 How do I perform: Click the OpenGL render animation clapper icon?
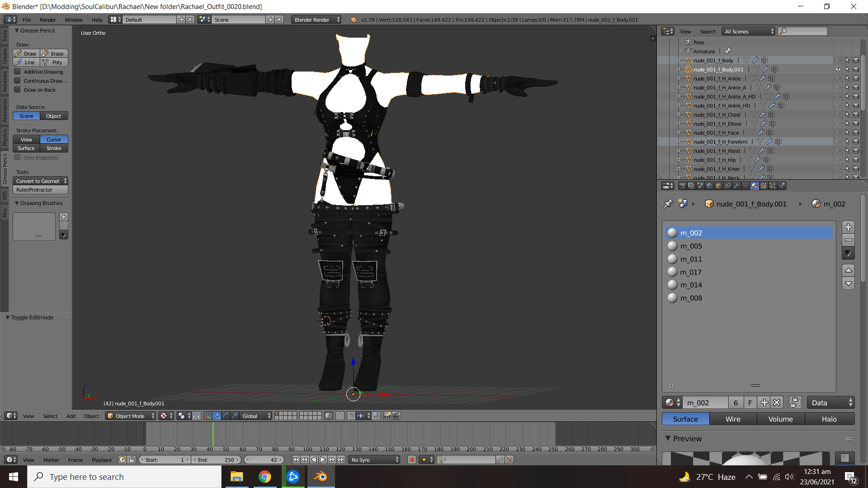396,416
